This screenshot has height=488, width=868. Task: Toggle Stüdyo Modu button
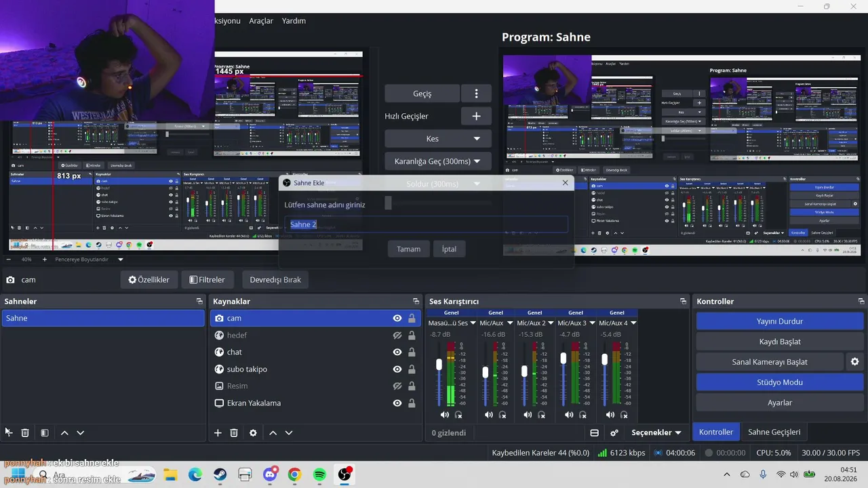point(780,382)
